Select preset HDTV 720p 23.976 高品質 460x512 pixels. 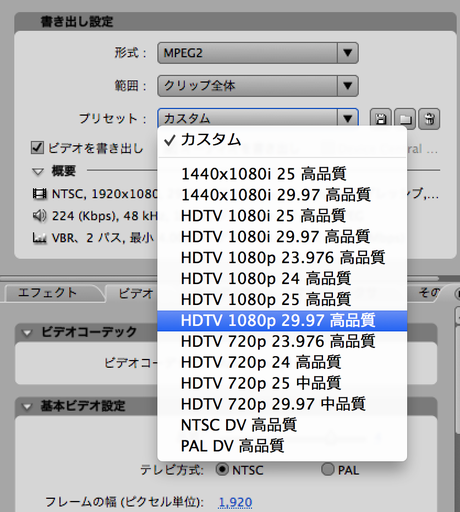[282, 342]
